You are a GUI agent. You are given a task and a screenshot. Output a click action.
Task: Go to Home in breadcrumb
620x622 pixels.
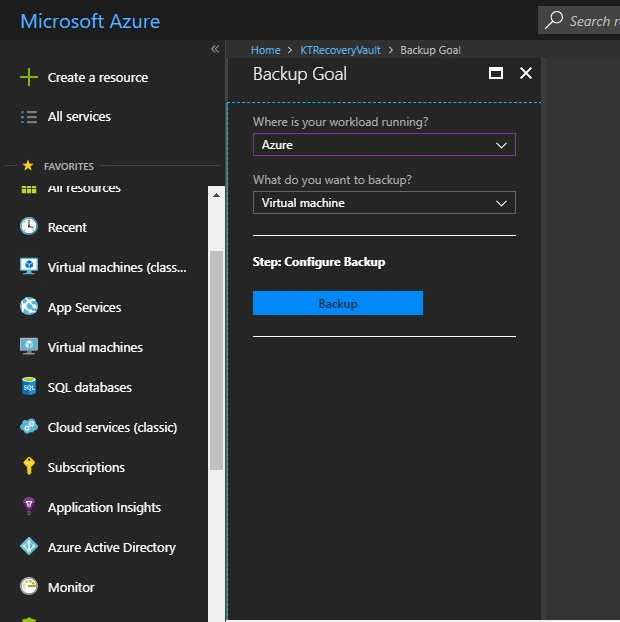point(265,50)
